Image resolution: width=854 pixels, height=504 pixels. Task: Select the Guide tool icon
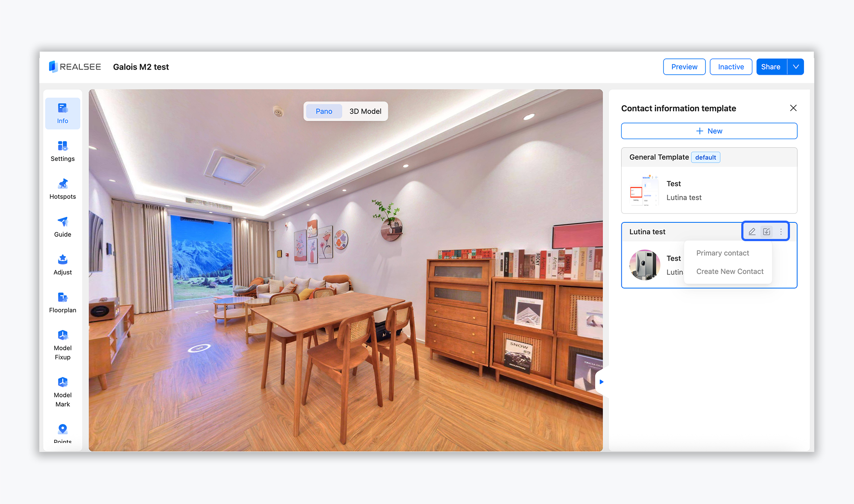pos(62,222)
